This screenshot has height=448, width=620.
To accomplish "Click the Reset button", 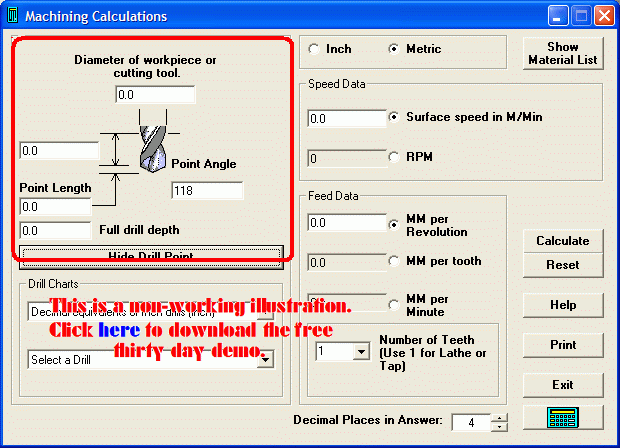I will [563, 265].
